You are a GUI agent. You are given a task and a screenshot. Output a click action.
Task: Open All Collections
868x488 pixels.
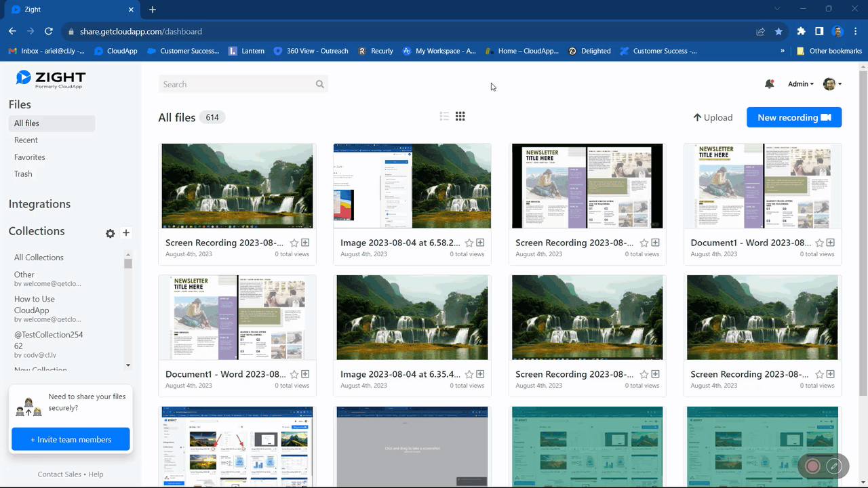(x=39, y=258)
